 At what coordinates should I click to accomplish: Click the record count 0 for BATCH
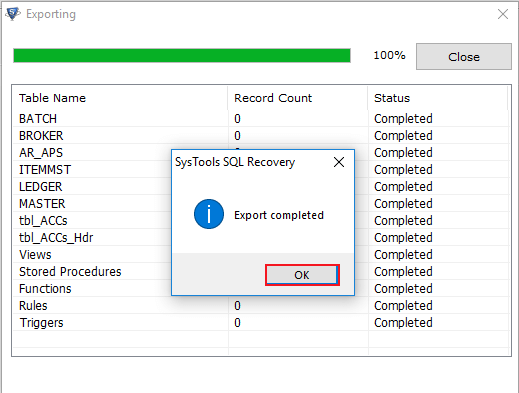point(237,119)
